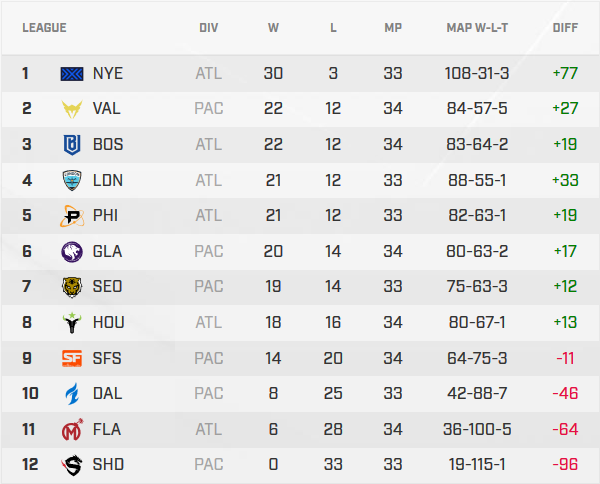
Task: Select the SEO tiger logo
Action: 73,287
